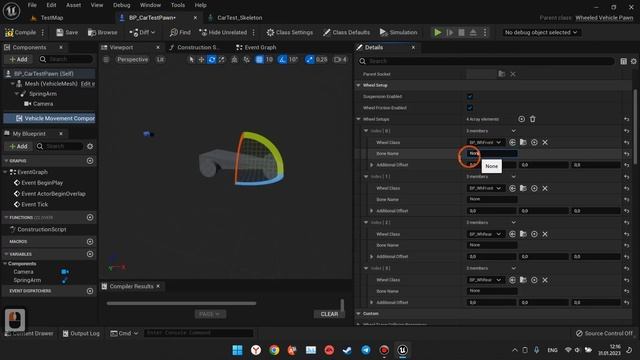Click Bone Name field of Index [2]
640x360 pixels.
[x=492, y=245]
